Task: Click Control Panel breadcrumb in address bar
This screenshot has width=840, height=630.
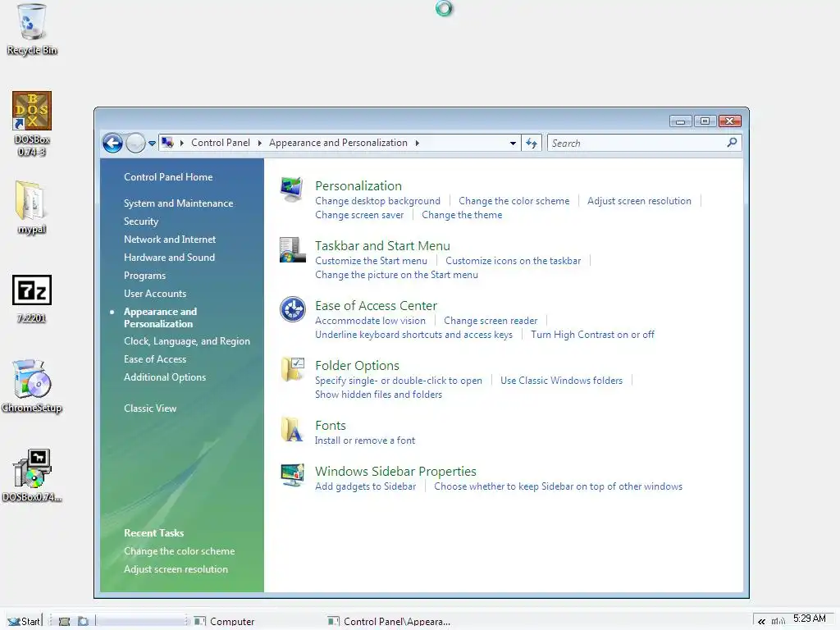Action: [x=221, y=143]
